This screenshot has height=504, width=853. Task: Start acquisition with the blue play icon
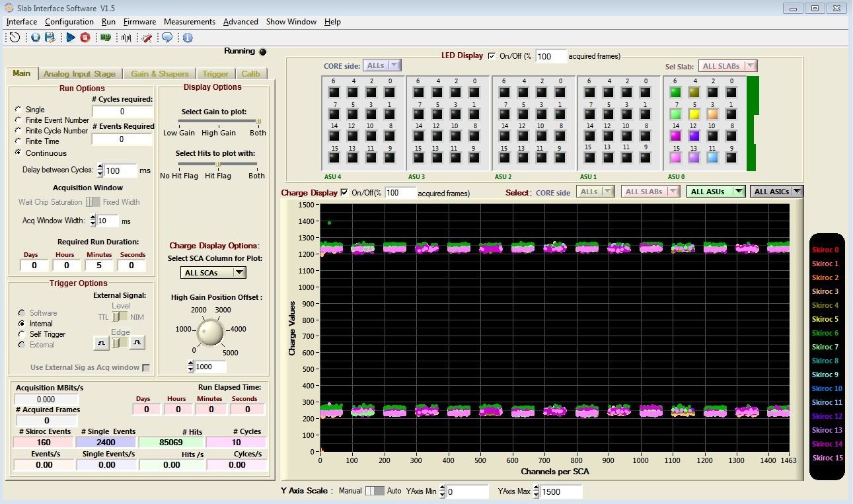click(71, 38)
